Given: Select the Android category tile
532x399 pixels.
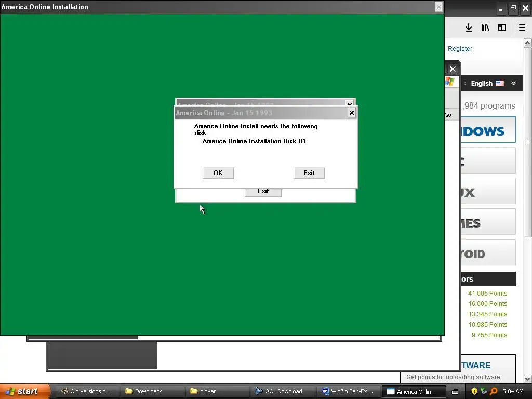Looking at the screenshot, I should click(x=488, y=252).
